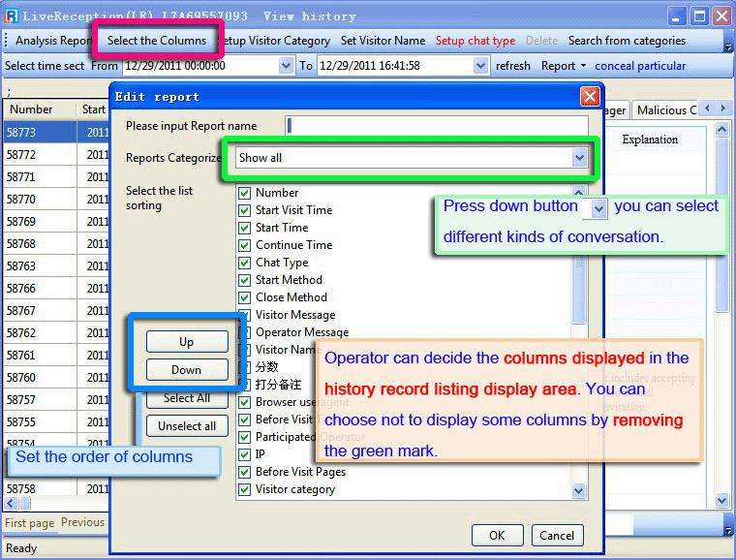The image size is (736, 560).
Task: Confirm the dialog with OK
Action: click(x=497, y=536)
